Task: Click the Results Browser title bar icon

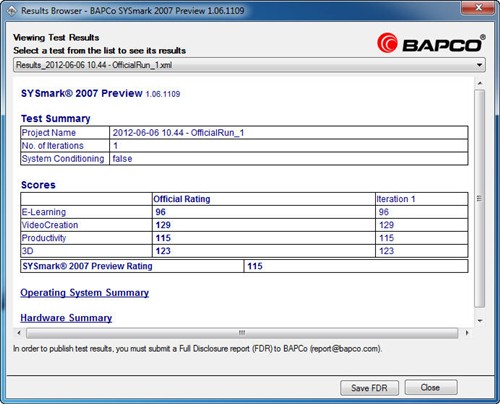Action: [12, 11]
